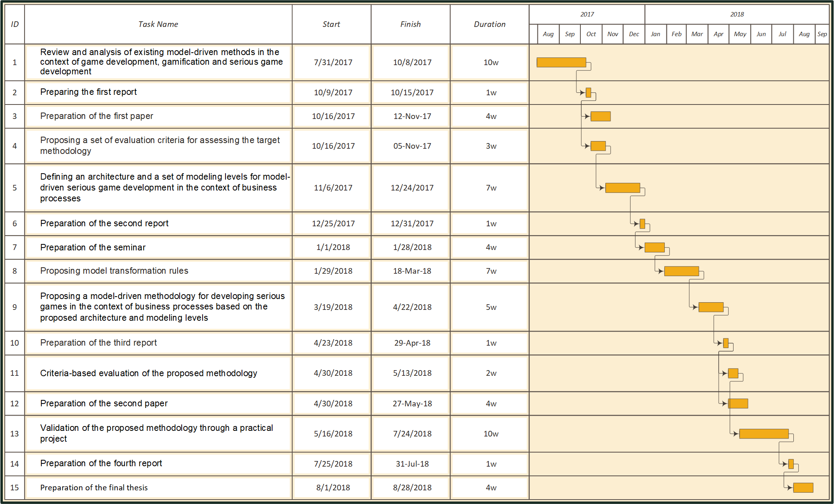Click the Task Name column header

click(x=158, y=24)
